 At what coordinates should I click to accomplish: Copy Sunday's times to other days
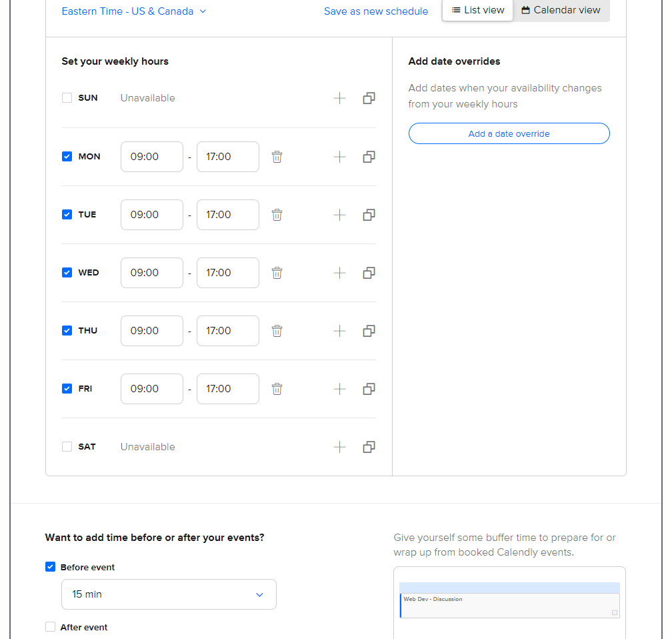click(369, 98)
